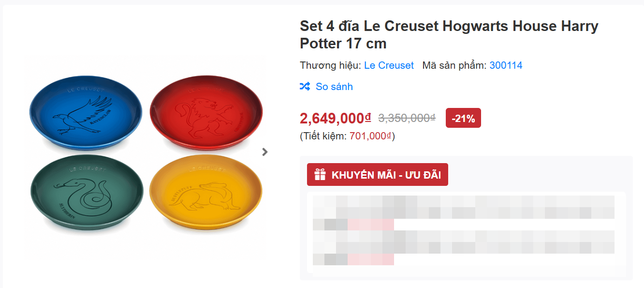Click the Set 4 đĩa product title
Screen dimensions: 644x288
449,34
